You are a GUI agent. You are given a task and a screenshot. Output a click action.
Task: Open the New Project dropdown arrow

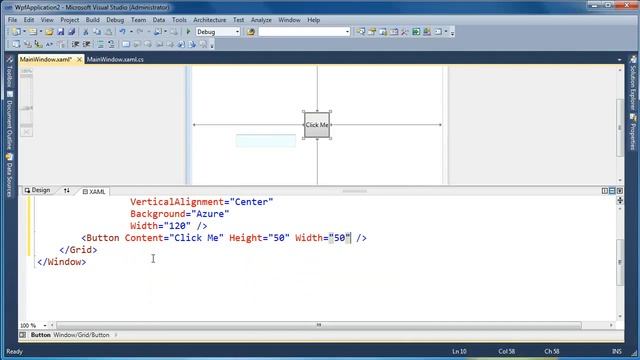click(x=24, y=31)
